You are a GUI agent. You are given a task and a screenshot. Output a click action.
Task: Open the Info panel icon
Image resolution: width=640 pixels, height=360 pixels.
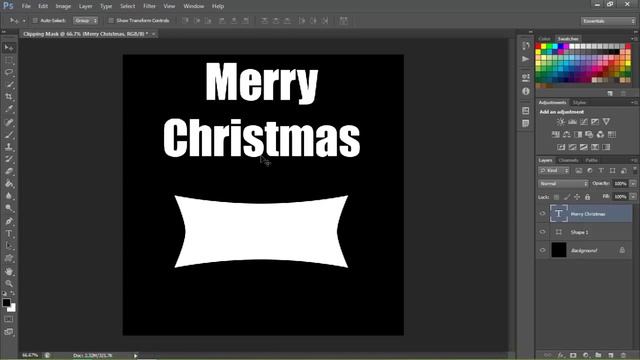point(526,91)
